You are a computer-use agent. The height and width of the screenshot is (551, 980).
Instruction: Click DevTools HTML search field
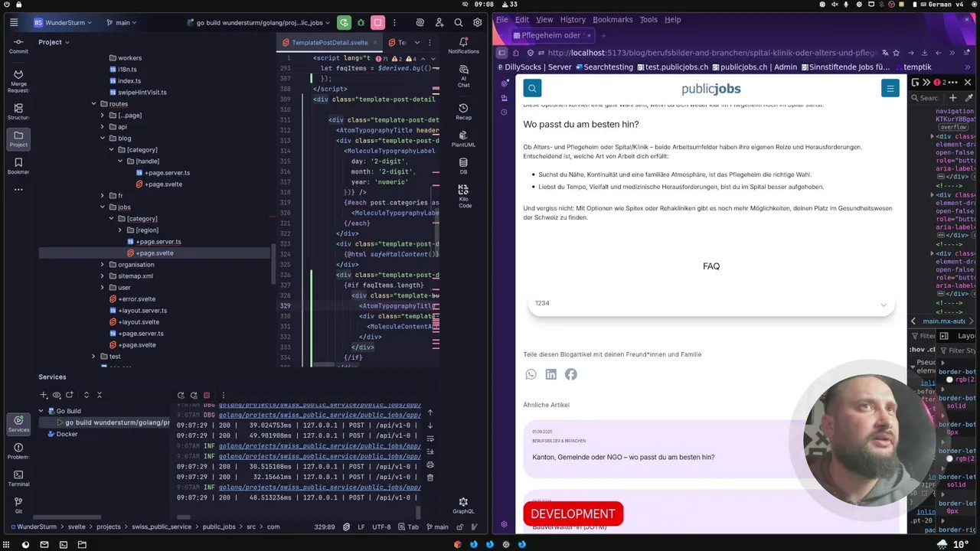pos(928,98)
